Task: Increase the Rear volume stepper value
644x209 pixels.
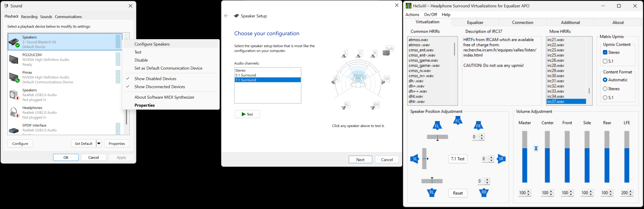Action: 610,191
